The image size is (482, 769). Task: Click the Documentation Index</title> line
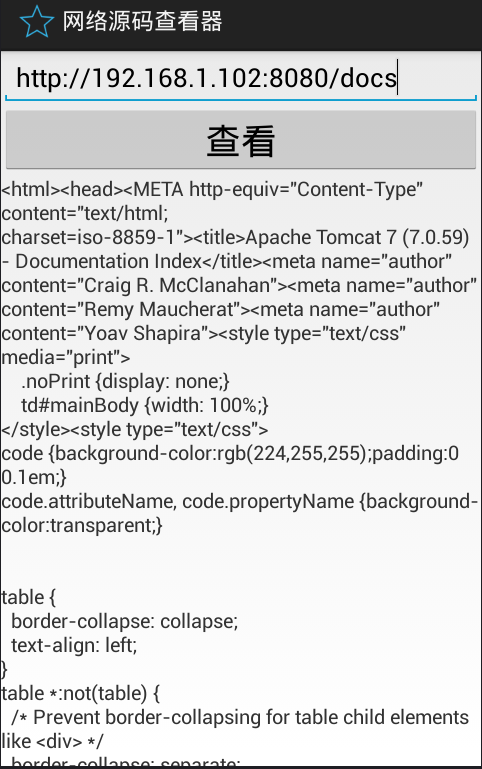pyautogui.click(x=227, y=262)
